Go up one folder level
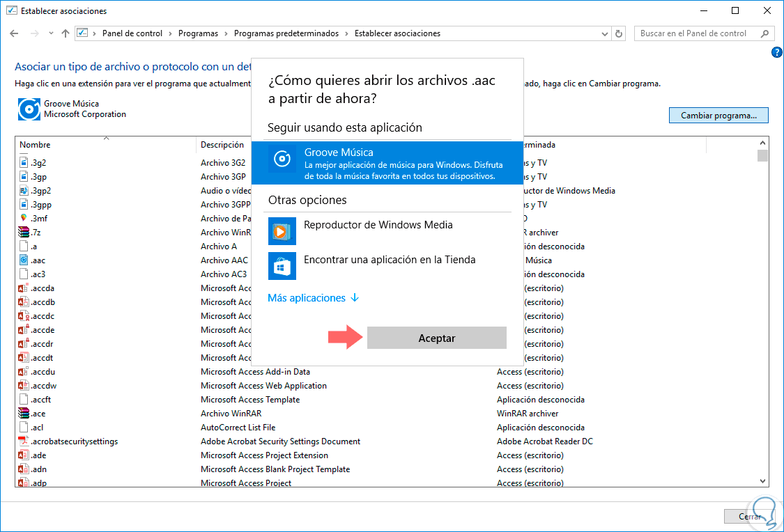This screenshot has height=532, width=784. tap(66, 33)
